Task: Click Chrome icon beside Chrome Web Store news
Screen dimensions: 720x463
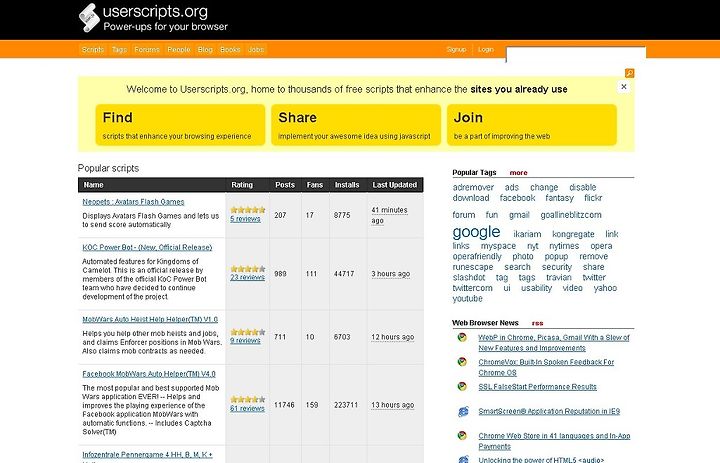Action: coord(462,435)
